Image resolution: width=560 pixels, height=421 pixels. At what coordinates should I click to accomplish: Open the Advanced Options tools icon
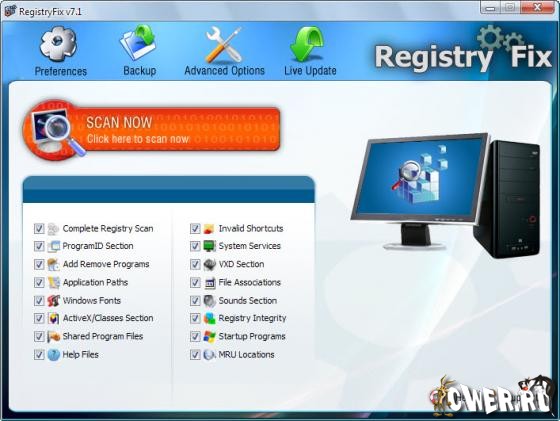(224, 44)
